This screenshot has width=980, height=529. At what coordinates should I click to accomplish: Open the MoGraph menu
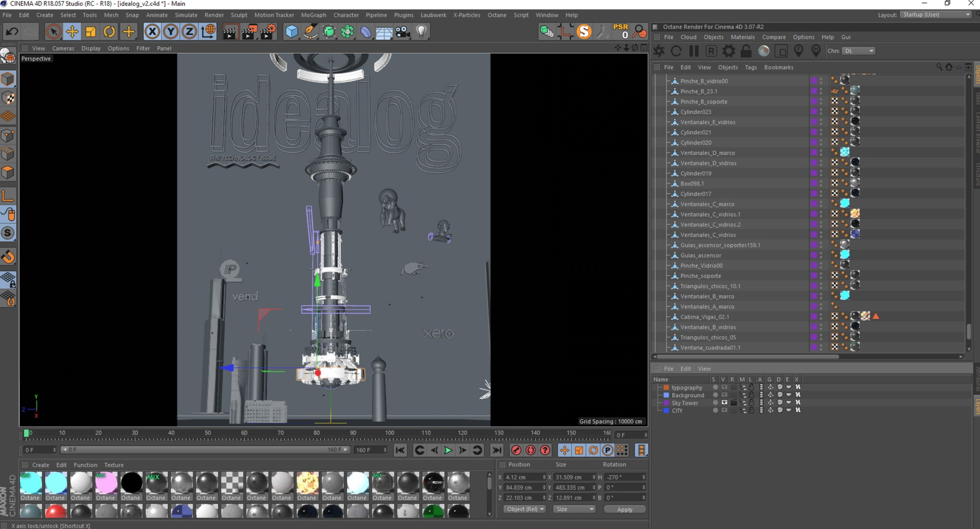click(x=313, y=15)
